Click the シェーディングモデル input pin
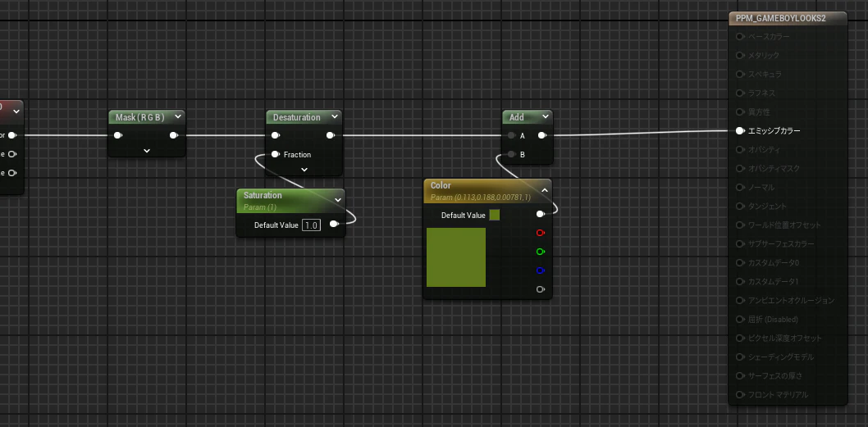This screenshot has width=868, height=427. (739, 357)
